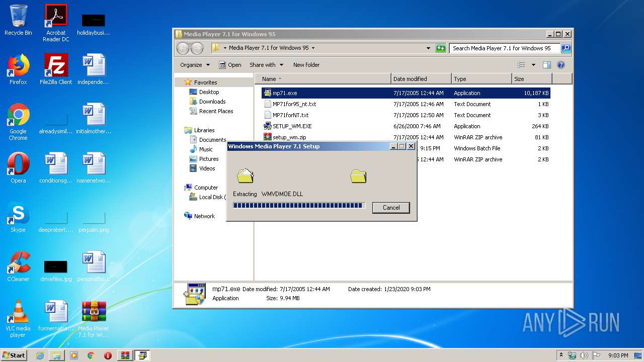The image size is (644, 362).
Task: Sort files by the Type column header
Action: (481, 79)
